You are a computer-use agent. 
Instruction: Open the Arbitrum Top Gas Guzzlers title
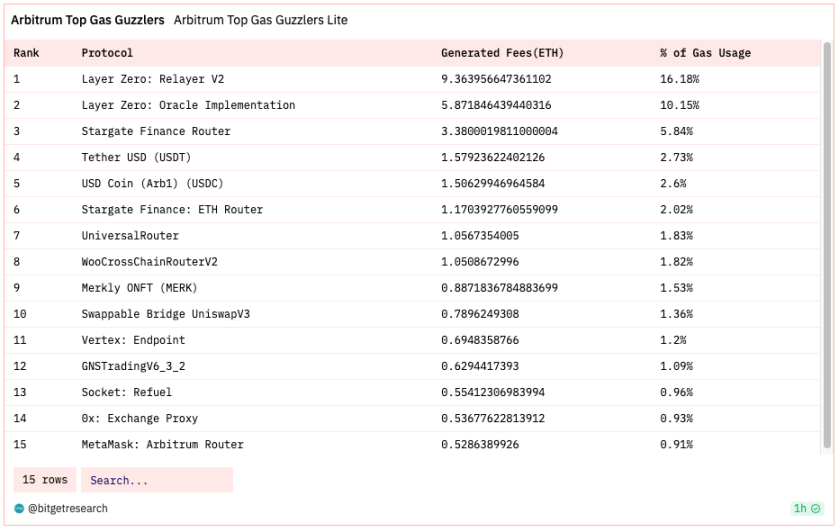88,20
